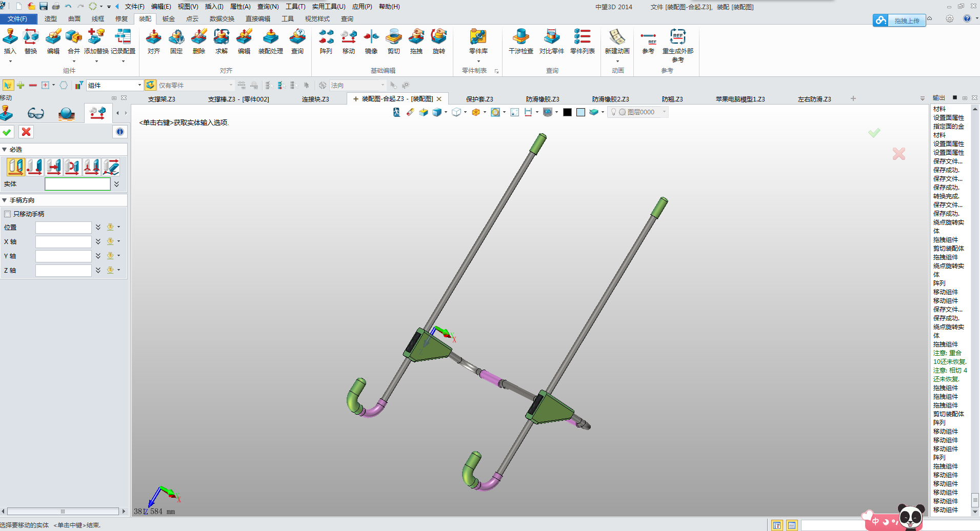Expand options next to X 轴 field

click(98, 241)
